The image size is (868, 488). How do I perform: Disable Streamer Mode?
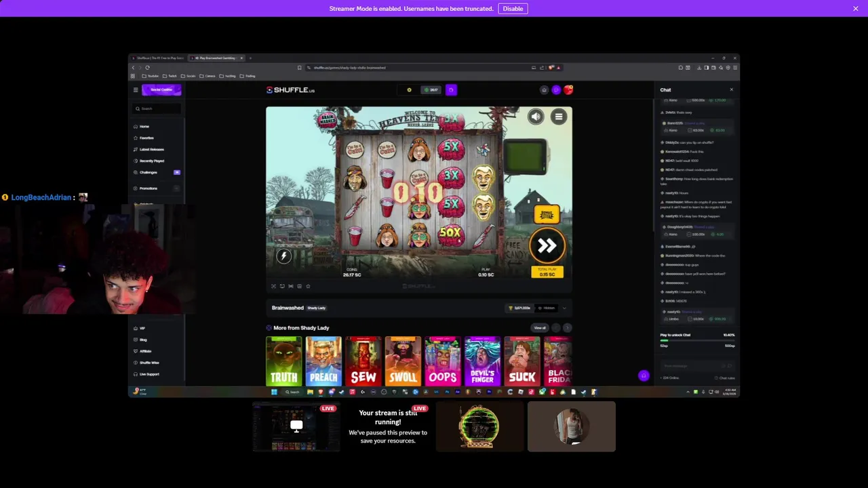513,9
